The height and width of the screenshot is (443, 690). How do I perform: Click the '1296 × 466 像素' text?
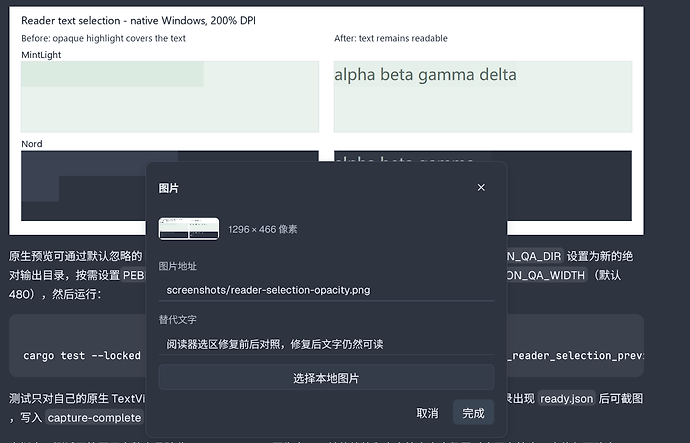point(263,230)
